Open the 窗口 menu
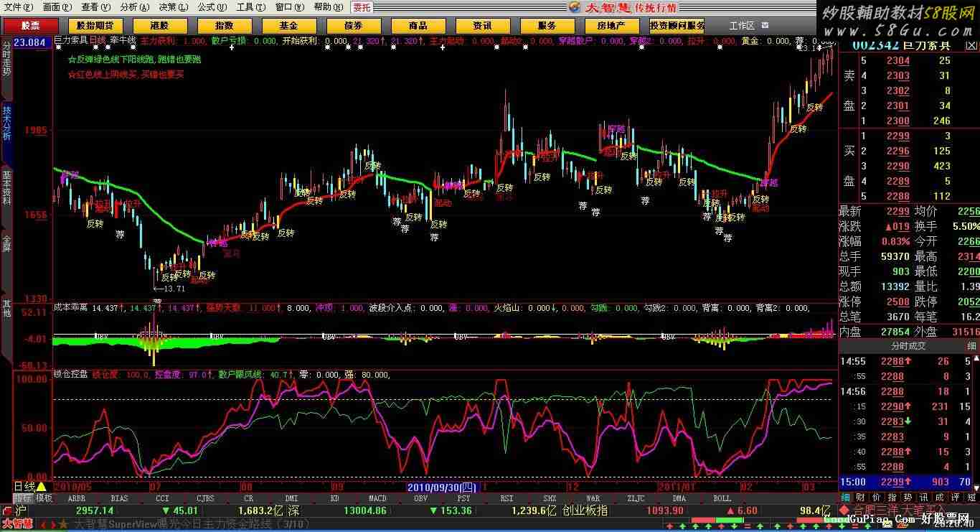 click(x=289, y=6)
